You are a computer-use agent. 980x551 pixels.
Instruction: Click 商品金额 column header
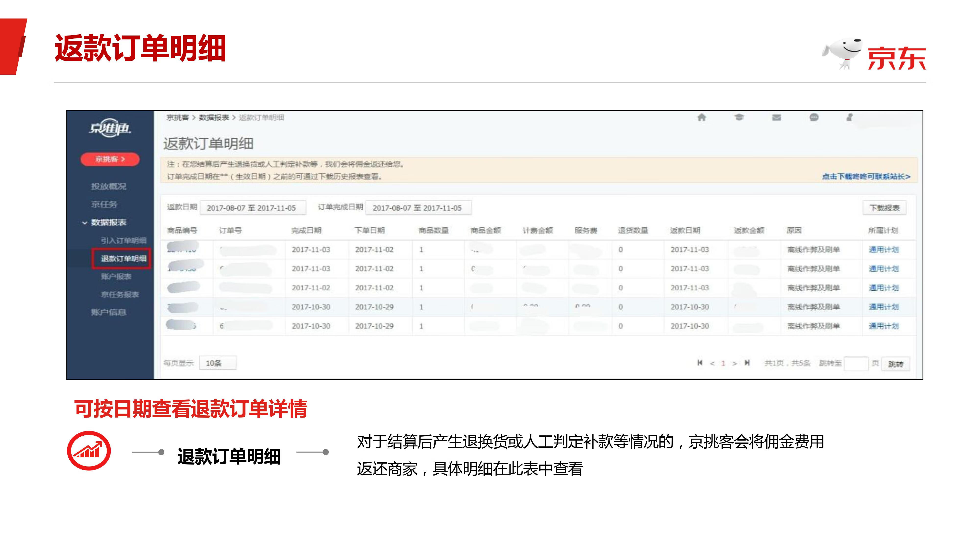coord(486,230)
